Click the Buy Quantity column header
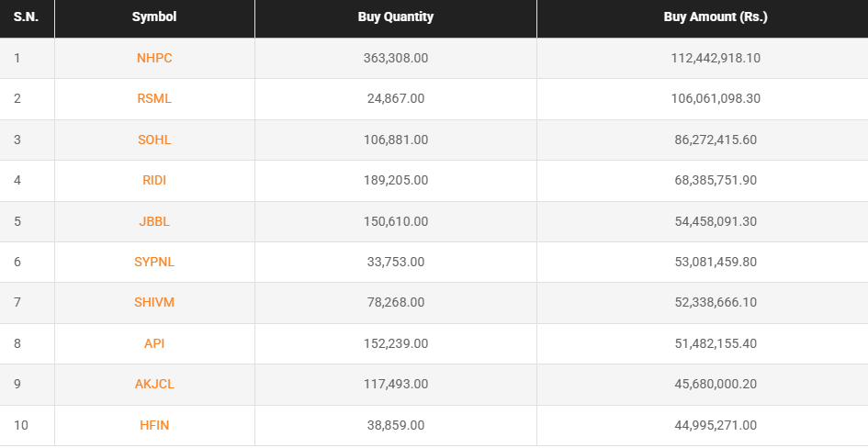The image size is (868, 448). click(395, 17)
